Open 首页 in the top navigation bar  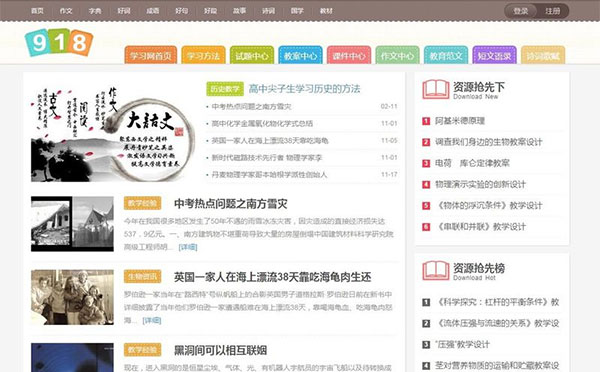click(37, 11)
